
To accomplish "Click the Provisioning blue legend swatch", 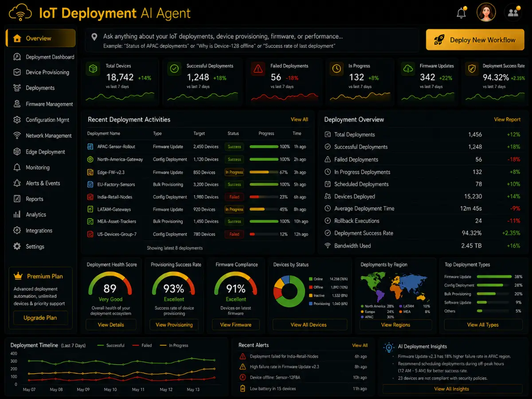I will tap(310, 304).
